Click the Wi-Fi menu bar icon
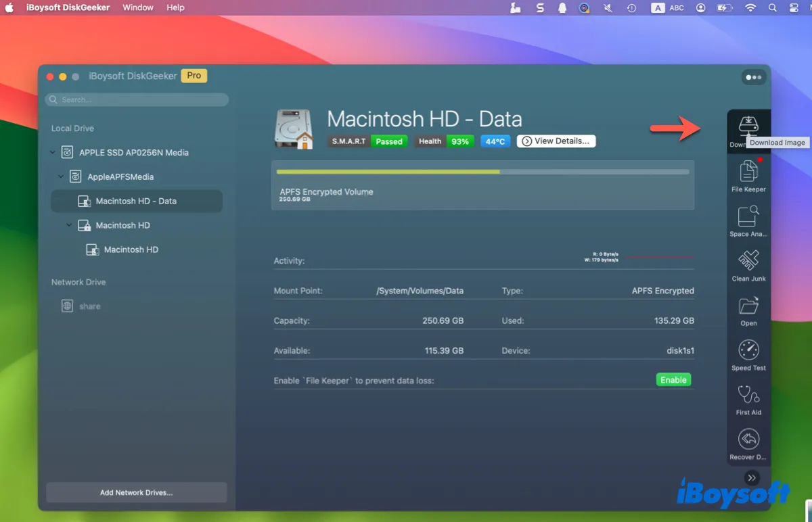Viewport: 812px width, 522px height. pyautogui.click(x=750, y=7)
